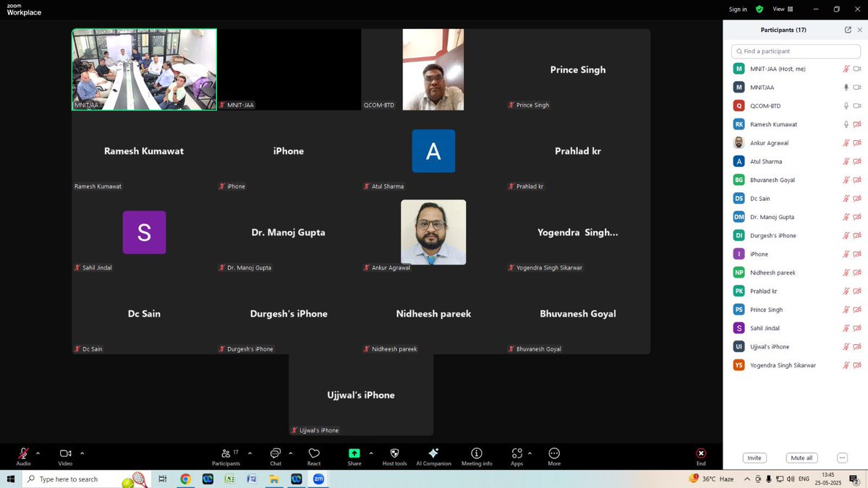Click the Type here to search taskbar box
The image size is (868, 488).
point(88,479)
